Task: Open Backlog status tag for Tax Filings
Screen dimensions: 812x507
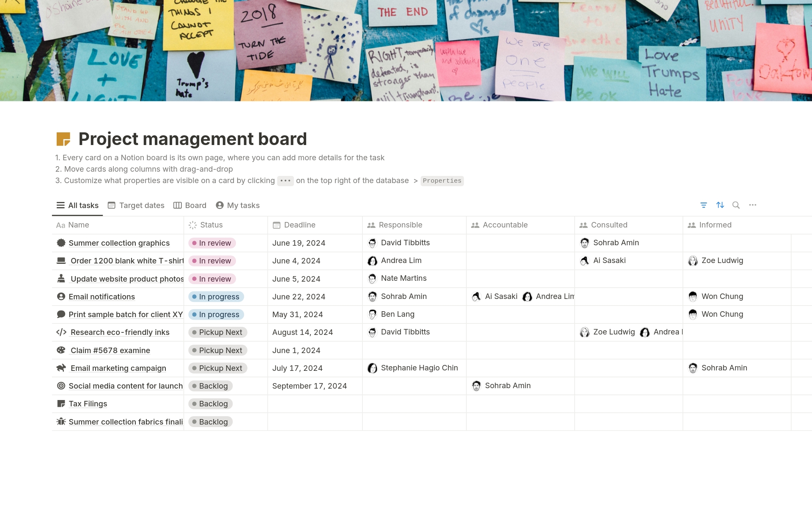Action: tap(211, 404)
